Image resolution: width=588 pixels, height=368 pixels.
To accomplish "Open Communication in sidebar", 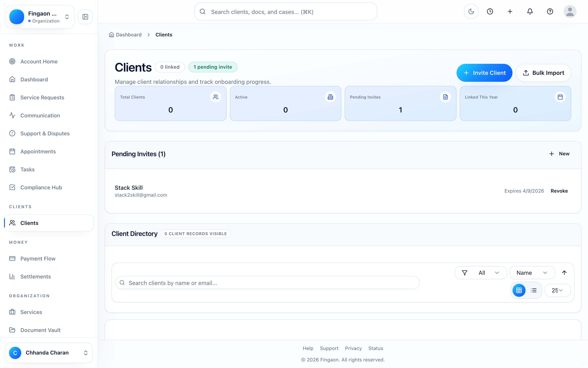I will point(49,115).
